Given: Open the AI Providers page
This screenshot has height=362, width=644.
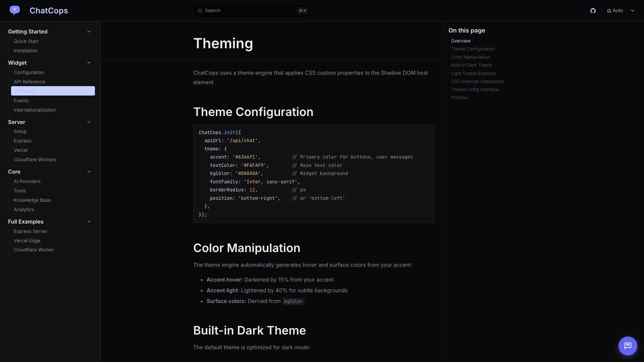Looking at the screenshot, I should (27, 181).
